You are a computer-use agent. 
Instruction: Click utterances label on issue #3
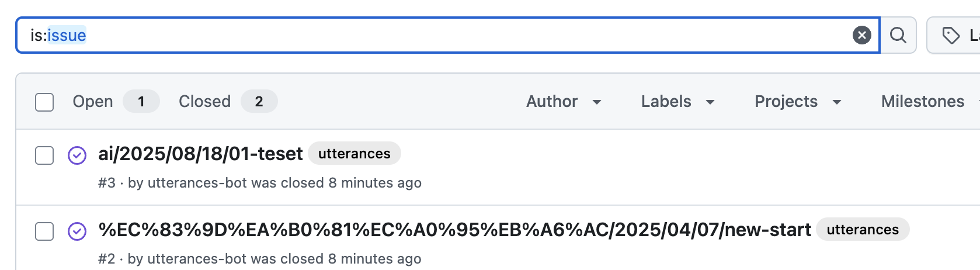point(355,153)
